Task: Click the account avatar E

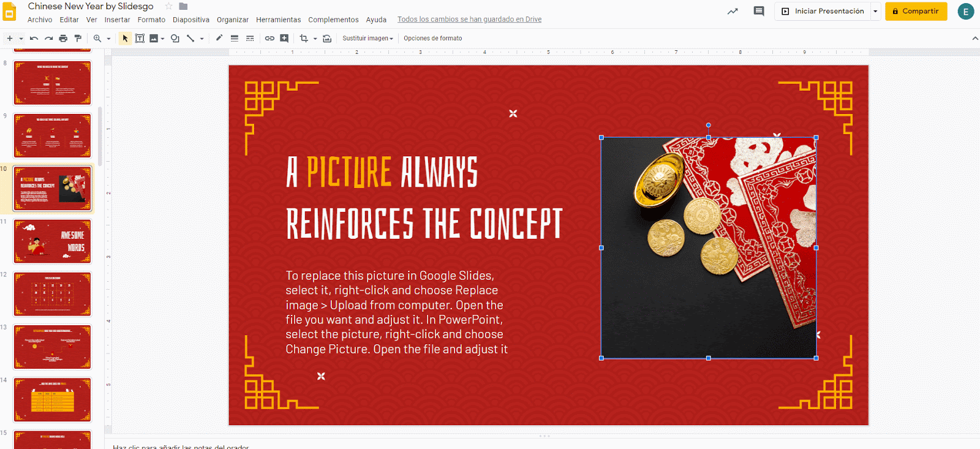Action: [x=966, y=12]
